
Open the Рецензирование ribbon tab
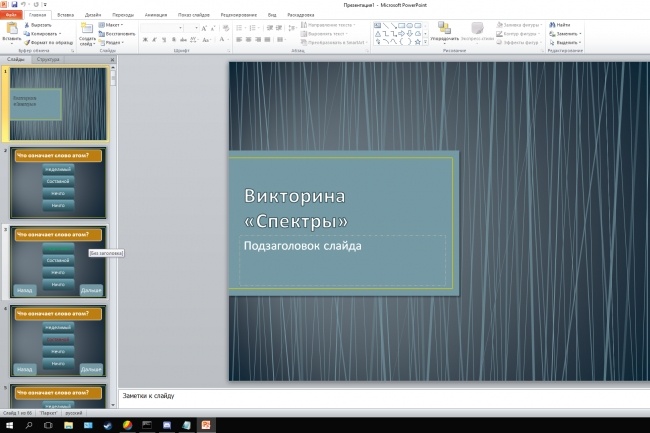(238, 15)
